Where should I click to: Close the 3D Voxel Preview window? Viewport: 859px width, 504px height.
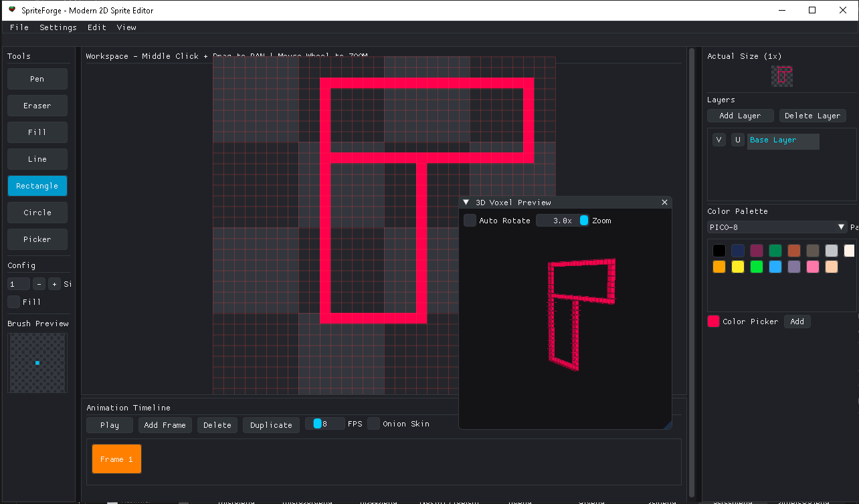[664, 203]
